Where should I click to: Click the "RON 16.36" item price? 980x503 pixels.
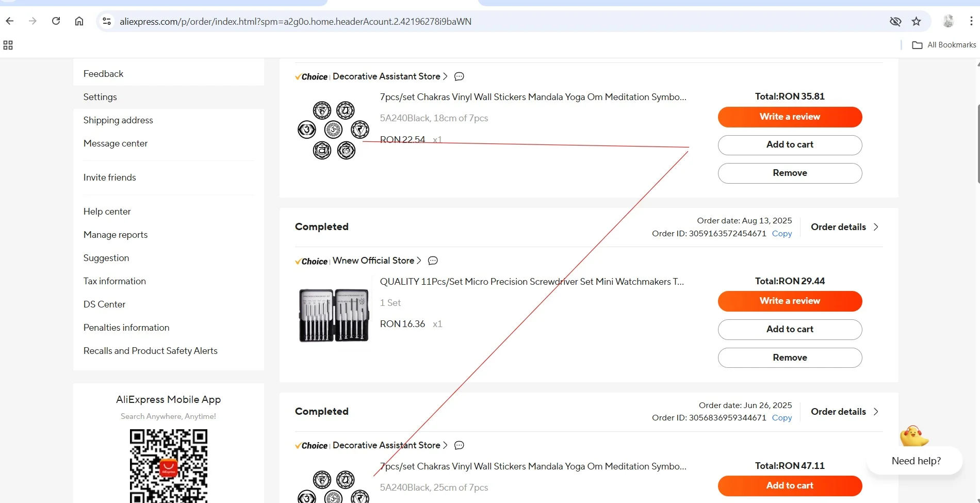point(402,324)
